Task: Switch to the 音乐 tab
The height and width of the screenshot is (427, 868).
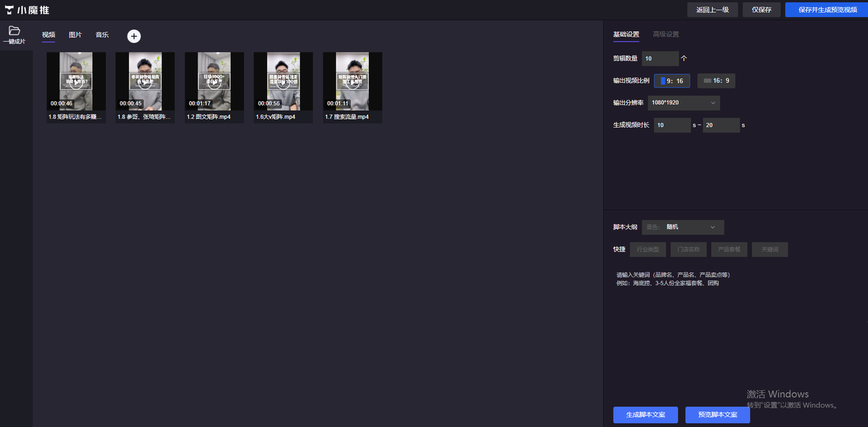Action: pos(102,35)
